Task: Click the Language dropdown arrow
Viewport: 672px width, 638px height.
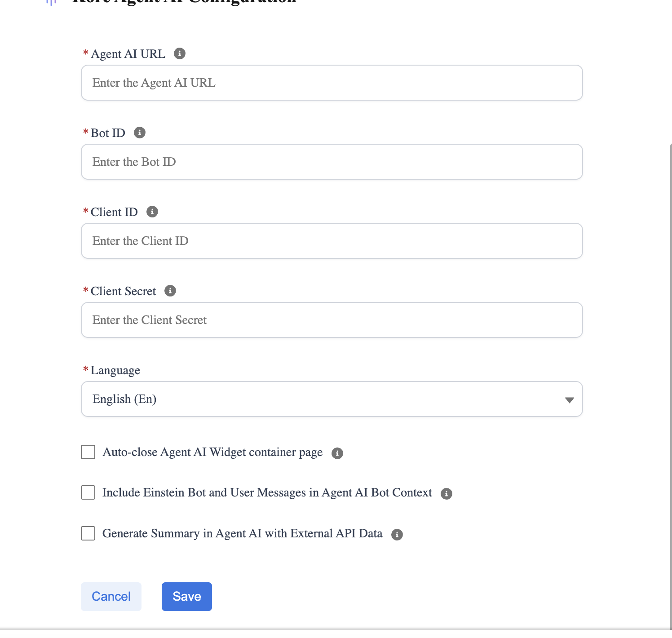Action: (569, 400)
